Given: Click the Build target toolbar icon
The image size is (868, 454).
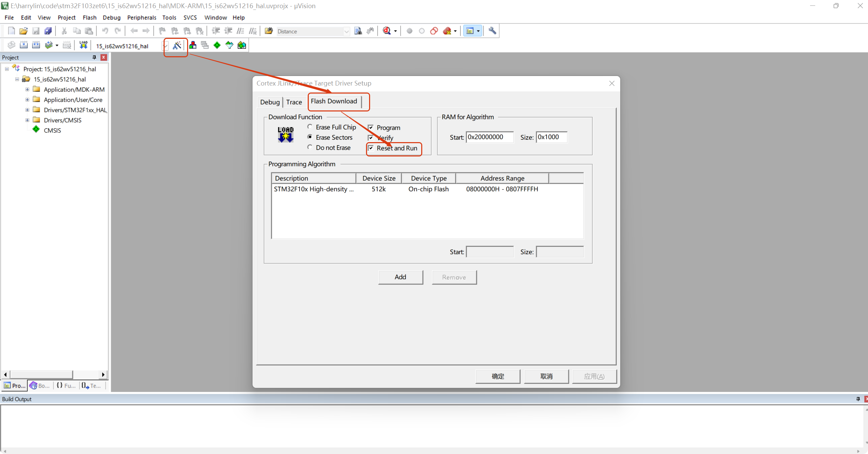Looking at the screenshot, I should (24, 45).
